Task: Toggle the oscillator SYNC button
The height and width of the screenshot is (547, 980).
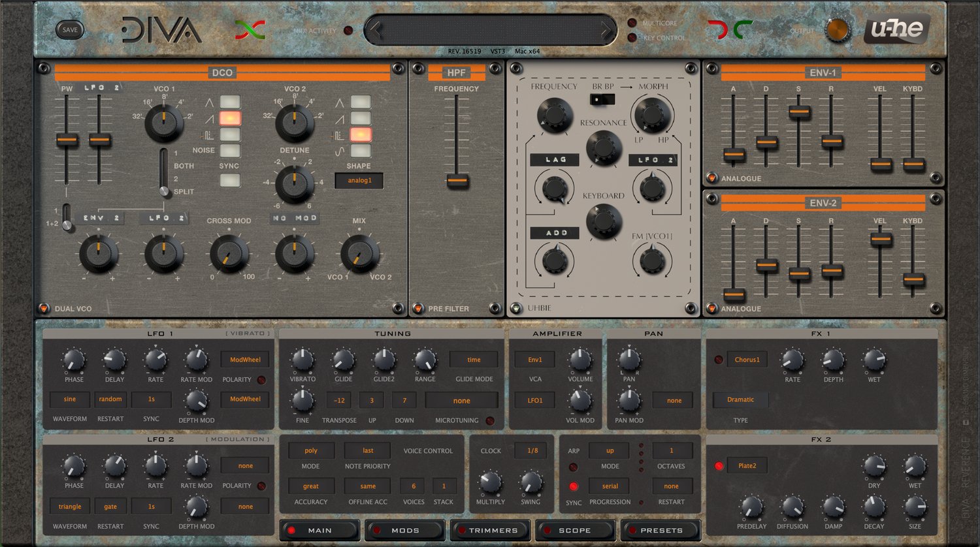Action: 230,180
